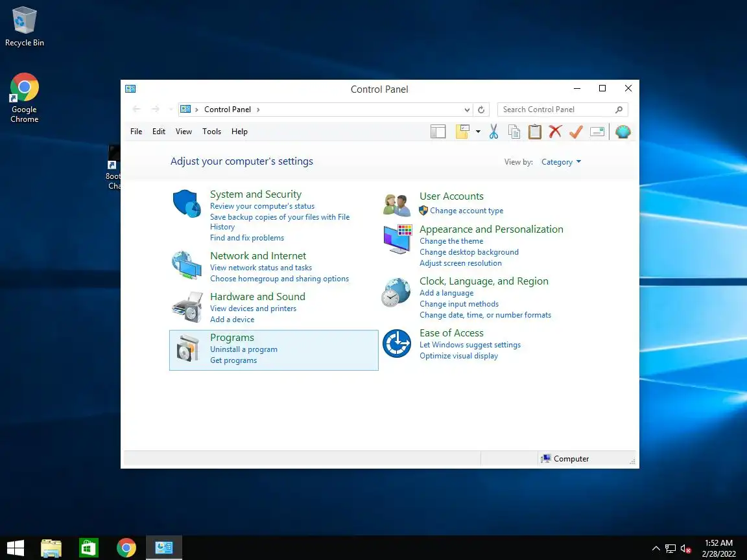Click the search magnifier icon
The image size is (747, 560).
pos(619,110)
